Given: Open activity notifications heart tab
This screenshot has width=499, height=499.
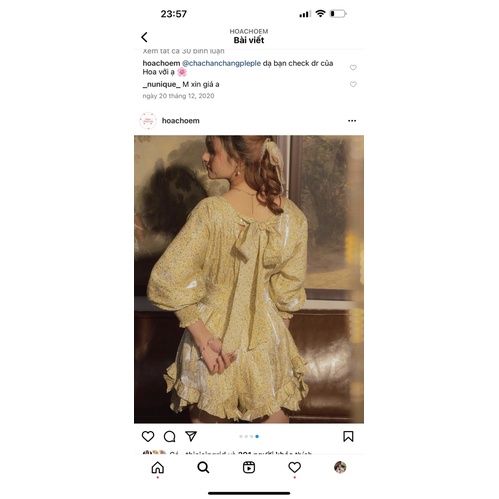Looking at the screenshot, I should [294, 467].
